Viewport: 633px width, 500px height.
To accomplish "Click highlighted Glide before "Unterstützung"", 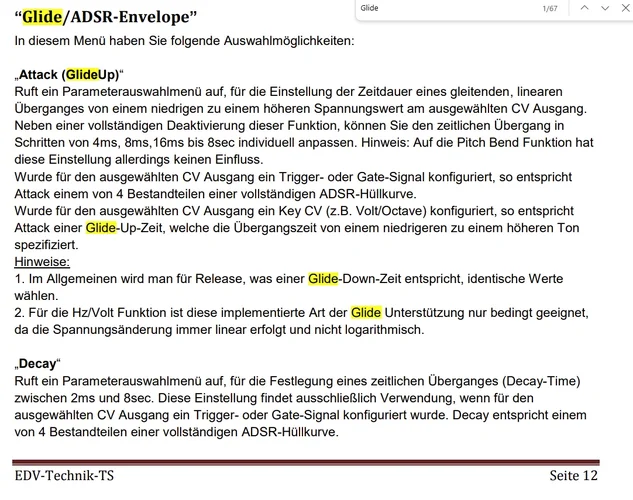I will point(366,313).
